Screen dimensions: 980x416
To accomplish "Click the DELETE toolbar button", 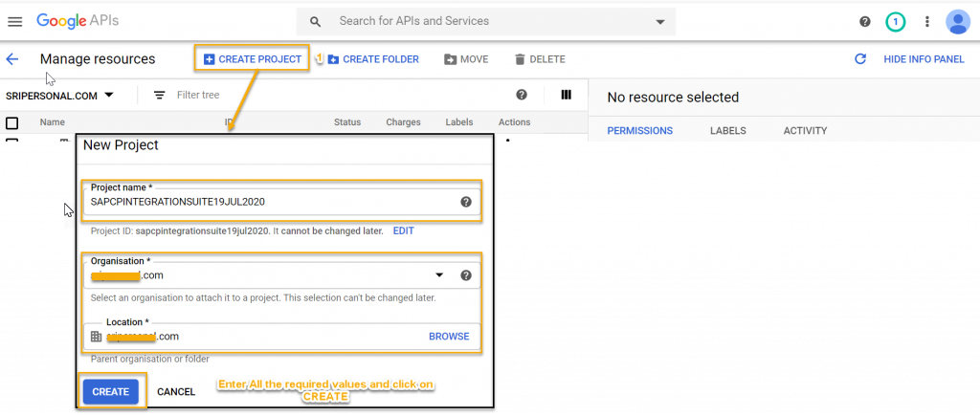I will [x=540, y=59].
